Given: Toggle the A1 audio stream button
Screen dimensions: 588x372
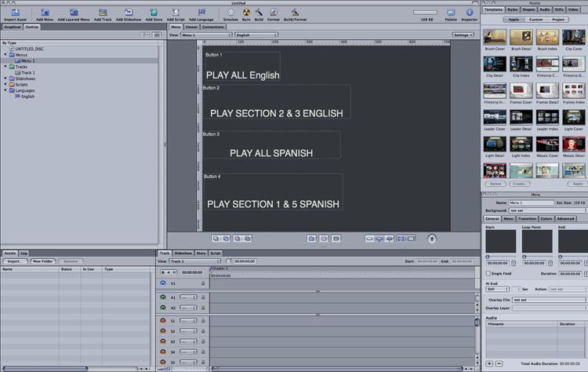Looking at the screenshot, I should click(163, 297).
